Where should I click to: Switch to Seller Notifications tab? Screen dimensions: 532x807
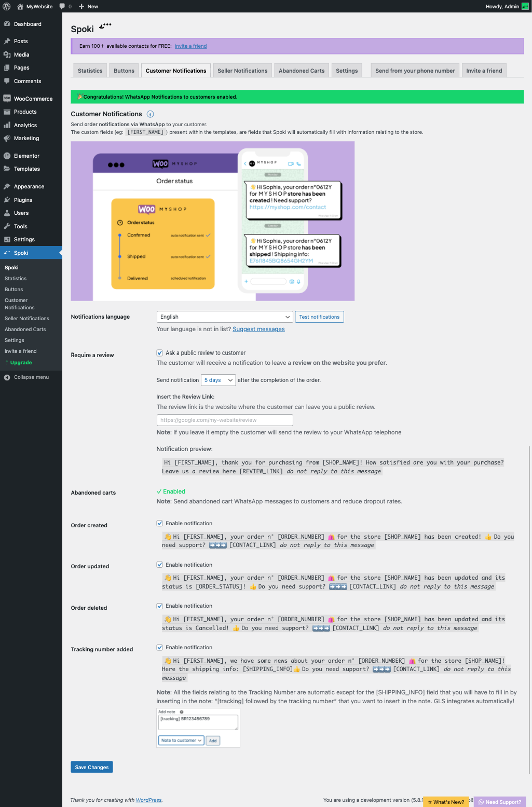tap(242, 71)
